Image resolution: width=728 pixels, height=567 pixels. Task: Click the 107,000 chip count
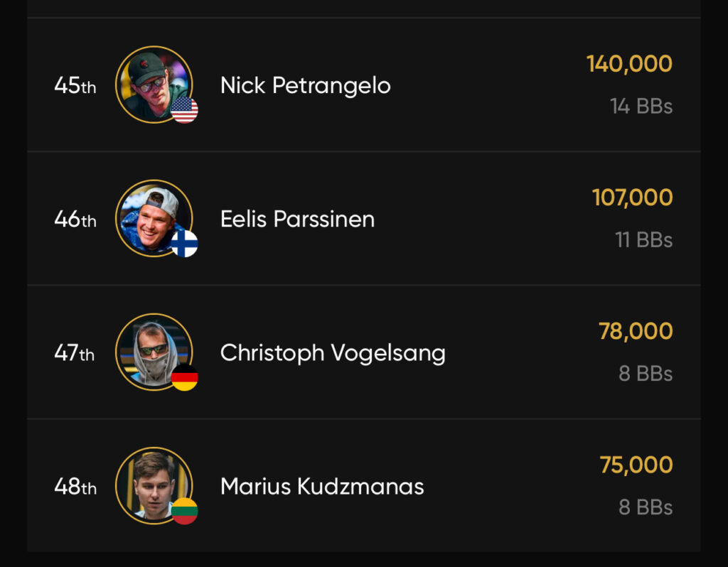[632, 198]
